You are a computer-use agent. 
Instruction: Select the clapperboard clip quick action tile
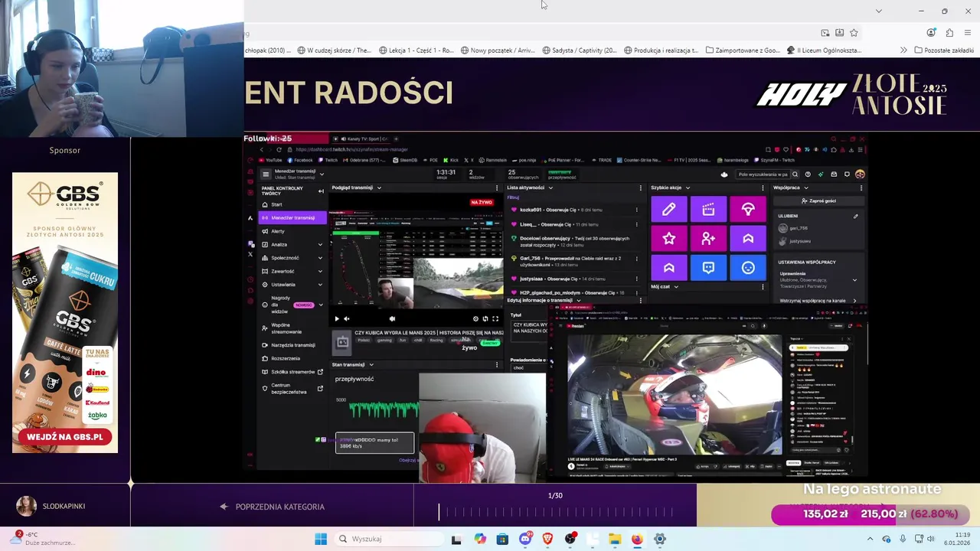708,209
